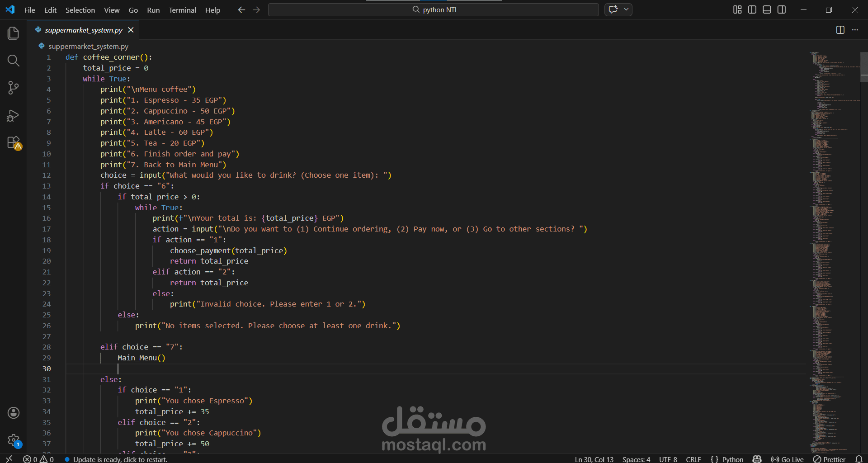Change indentation via Spaces: 4

tap(636, 459)
